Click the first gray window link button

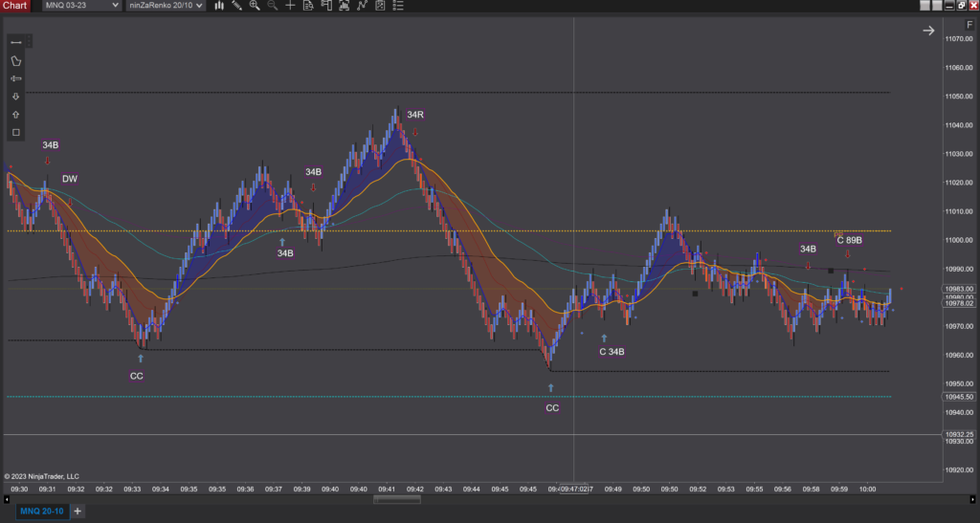pos(925,6)
